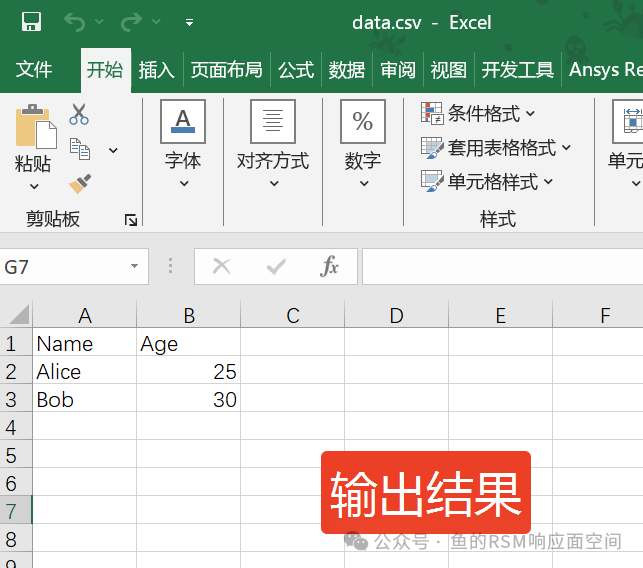Select column B header

[189, 315]
